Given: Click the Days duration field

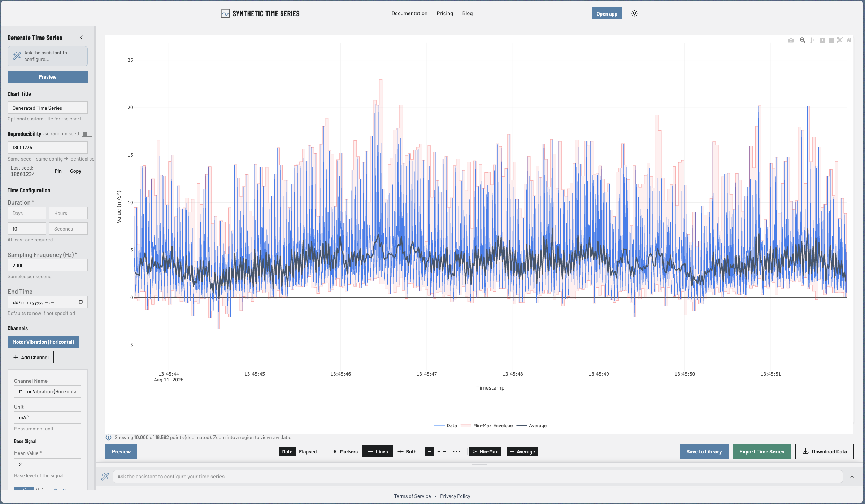Looking at the screenshot, I should [27, 213].
